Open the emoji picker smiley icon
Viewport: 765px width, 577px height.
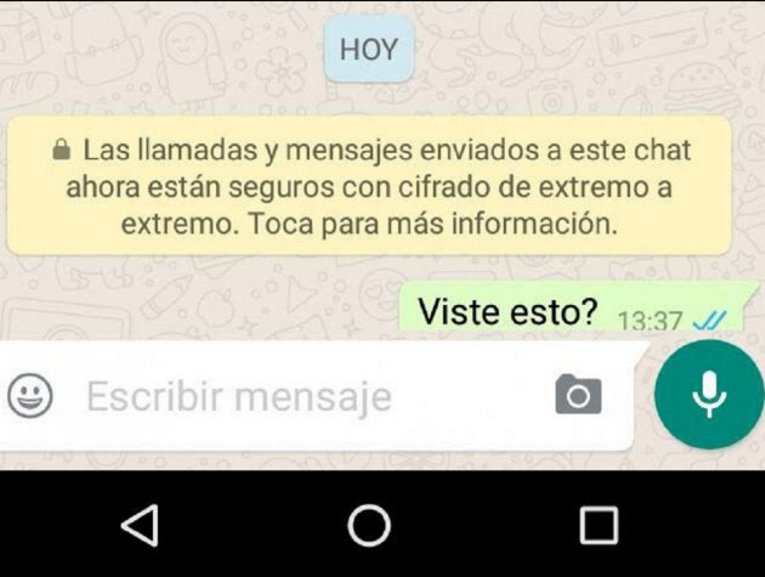(x=30, y=395)
